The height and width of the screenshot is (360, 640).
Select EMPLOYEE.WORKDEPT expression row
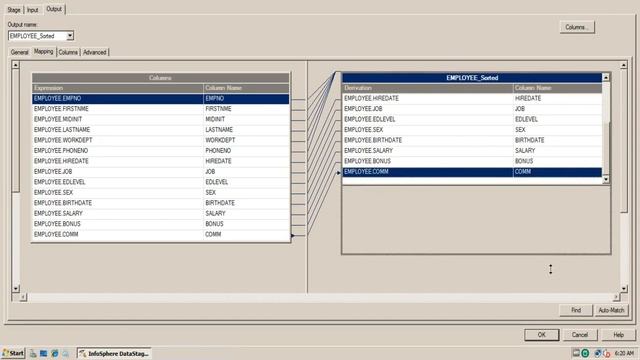click(117, 140)
